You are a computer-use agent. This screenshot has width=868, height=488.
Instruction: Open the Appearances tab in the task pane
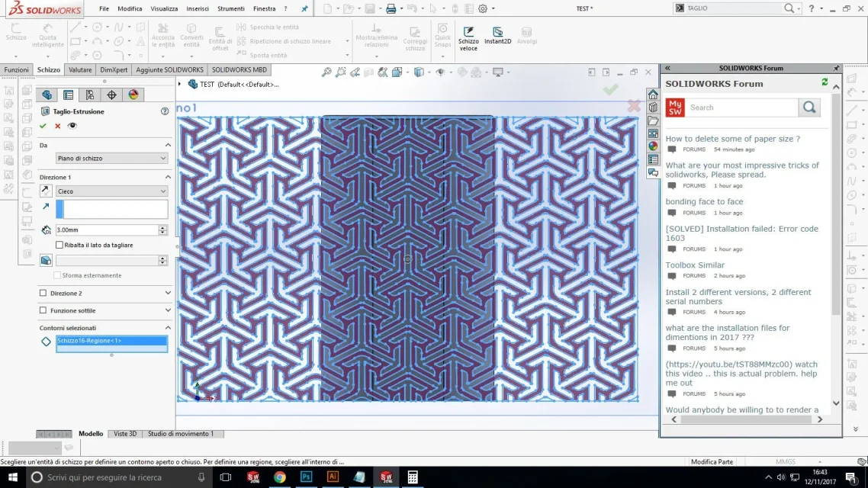click(653, 146)
